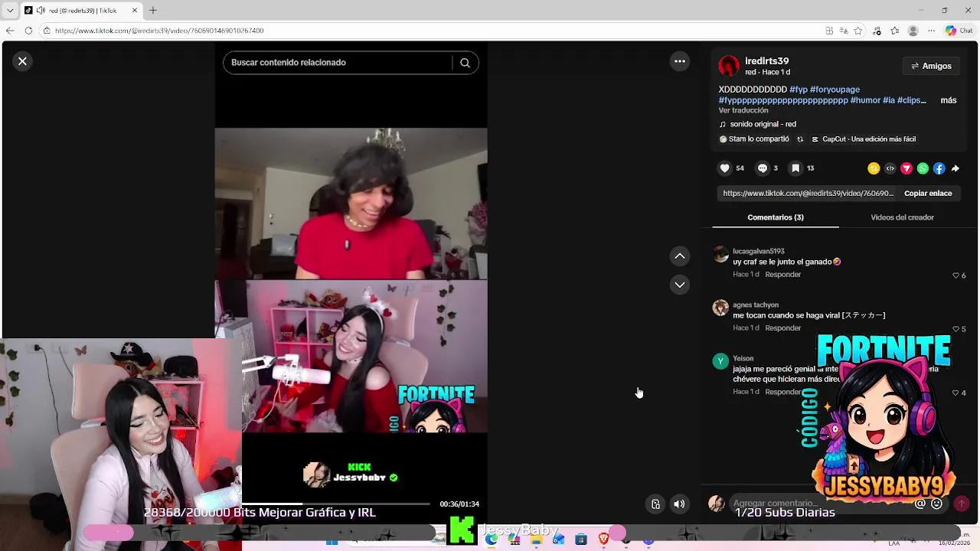
Task: Switch to 'Comentarios (3)' tab
Action: tap(776, 217)
